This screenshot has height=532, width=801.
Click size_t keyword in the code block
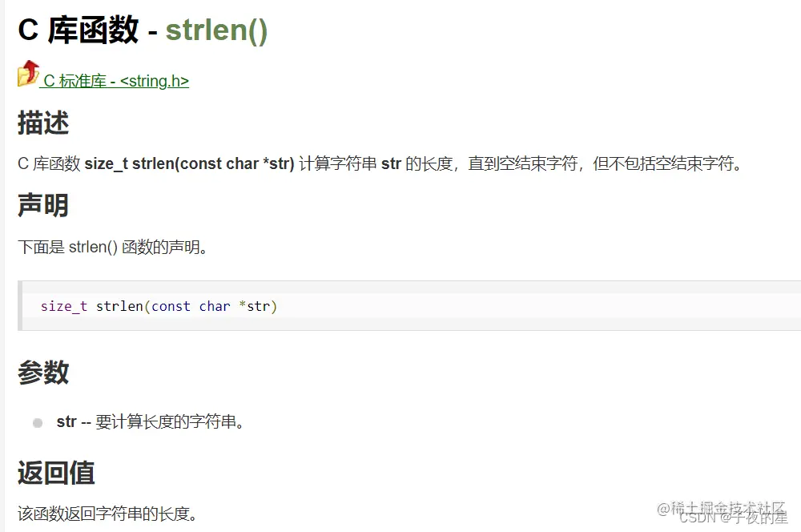(x=64, y=306)
